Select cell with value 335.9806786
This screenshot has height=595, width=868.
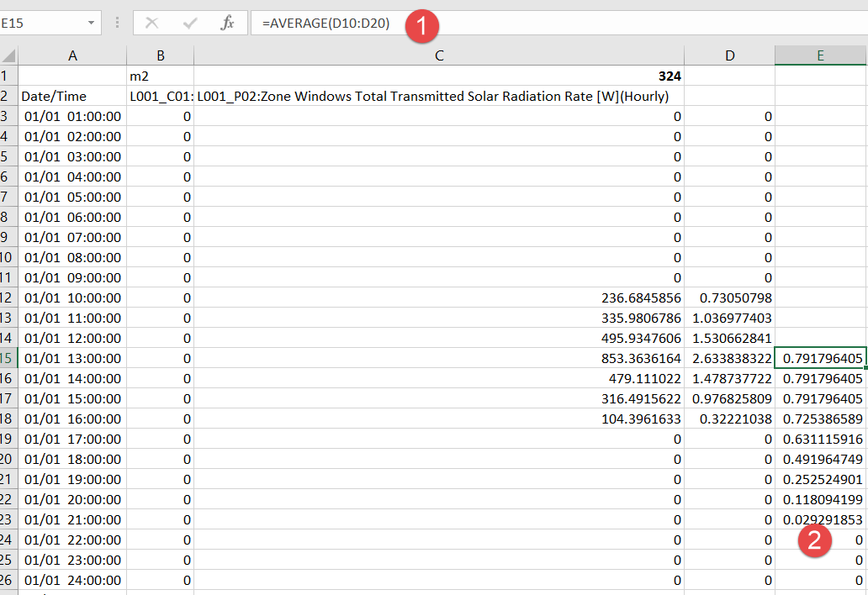pos(439,318)
